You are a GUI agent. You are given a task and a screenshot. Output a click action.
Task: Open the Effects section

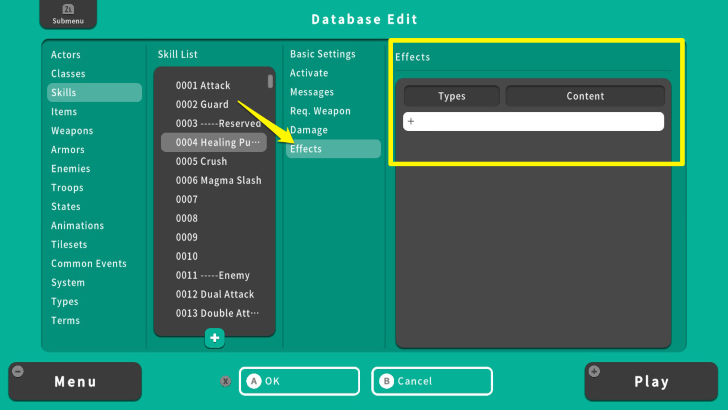pyautogui.click(x=333, y=149)
